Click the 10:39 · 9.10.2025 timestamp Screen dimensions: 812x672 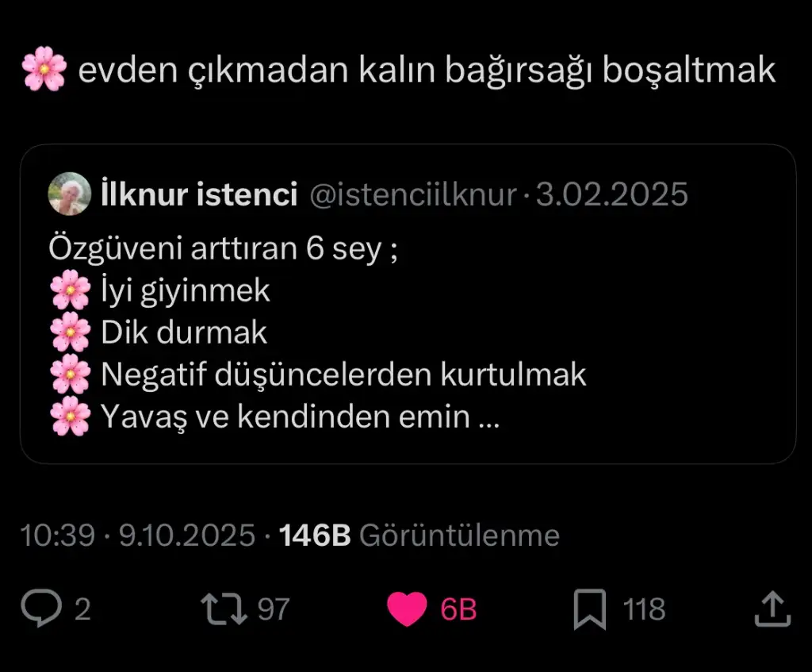click(x=138, y=536)
